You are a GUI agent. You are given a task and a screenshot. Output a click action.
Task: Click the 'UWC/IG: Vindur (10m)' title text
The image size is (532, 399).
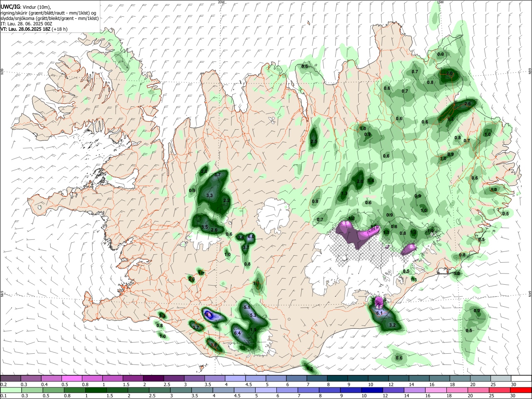pos(25,7)
